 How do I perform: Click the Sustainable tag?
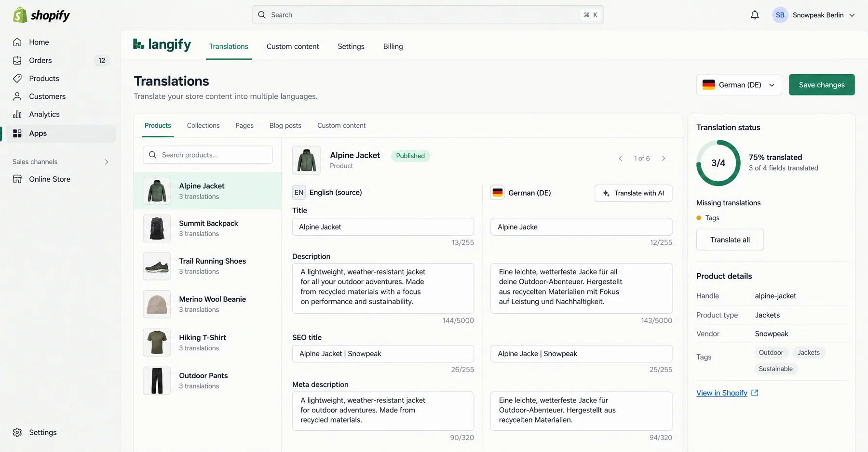click(x=775, y=369)
